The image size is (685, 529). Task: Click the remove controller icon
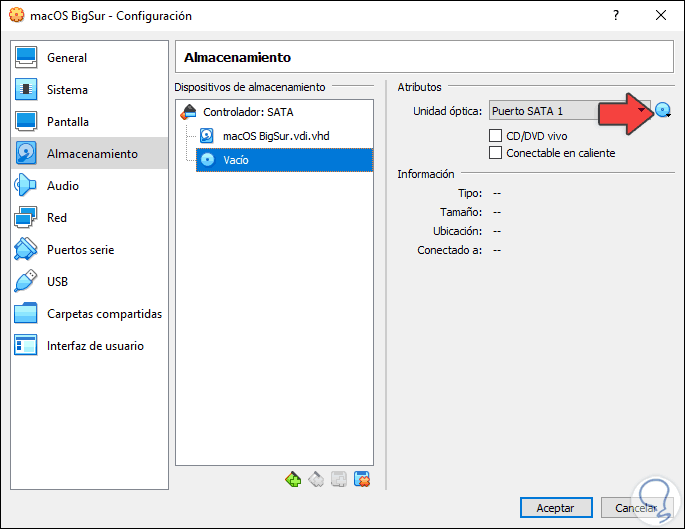316,479
